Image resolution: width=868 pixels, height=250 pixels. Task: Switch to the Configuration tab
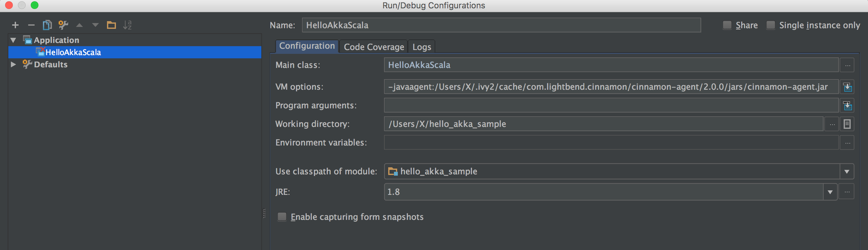pos(307,46)
